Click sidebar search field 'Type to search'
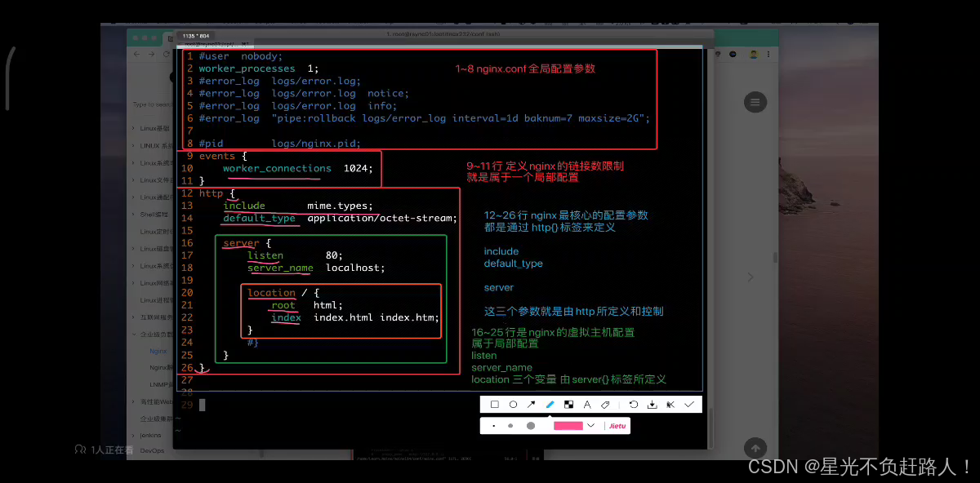980x483 pixels. point(152,104)
